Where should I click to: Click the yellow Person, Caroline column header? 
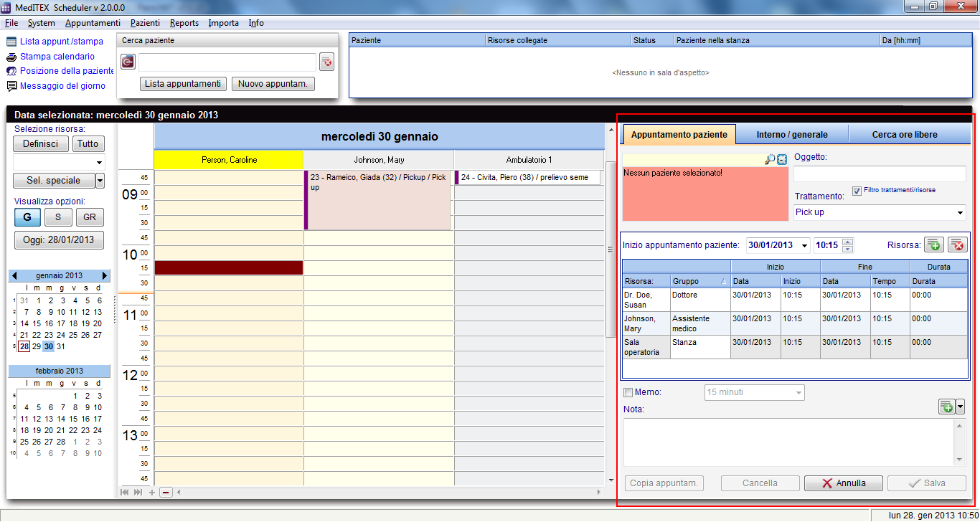coord(229,160)
